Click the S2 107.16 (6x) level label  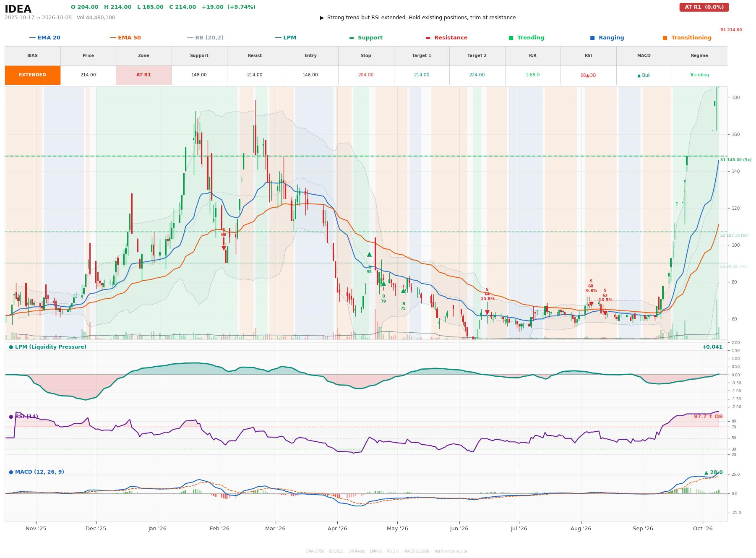point(734,235)
